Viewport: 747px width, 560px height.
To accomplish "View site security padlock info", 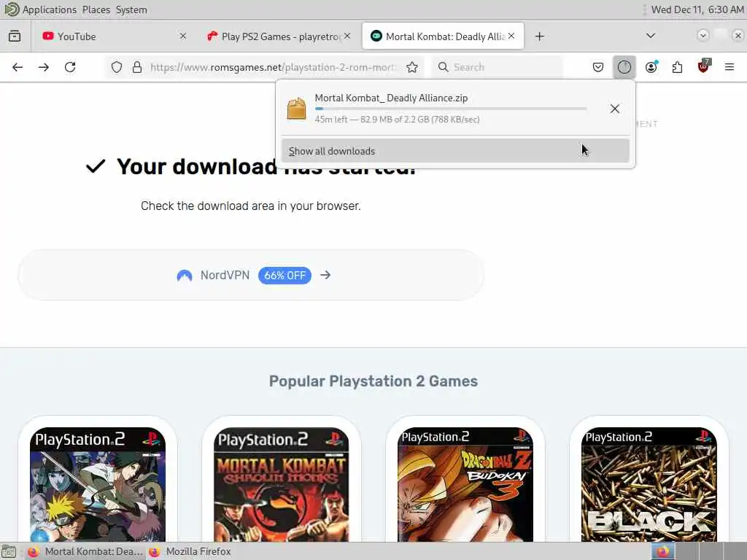I will (x=137, y=67).
